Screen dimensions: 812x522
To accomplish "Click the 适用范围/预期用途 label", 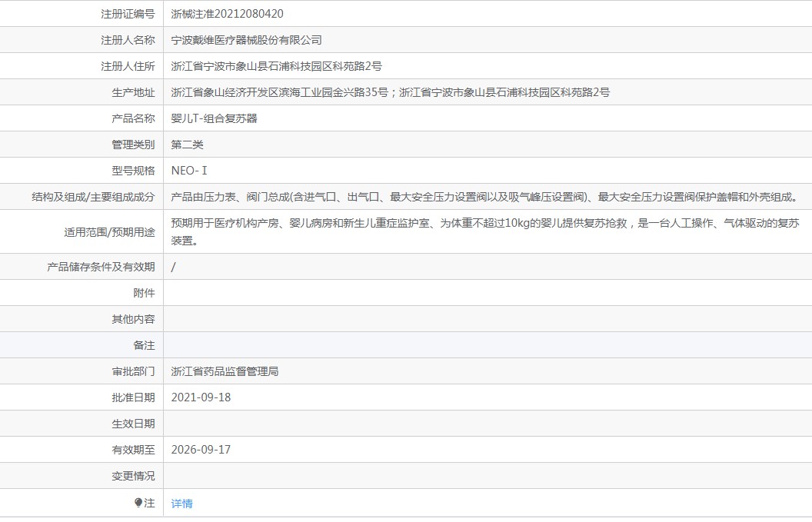I will [x=109, y=232].
